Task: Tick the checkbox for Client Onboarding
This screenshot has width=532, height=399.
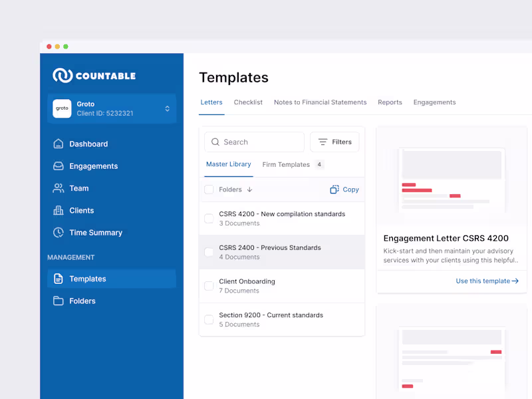Action: (x=208, y=285)
